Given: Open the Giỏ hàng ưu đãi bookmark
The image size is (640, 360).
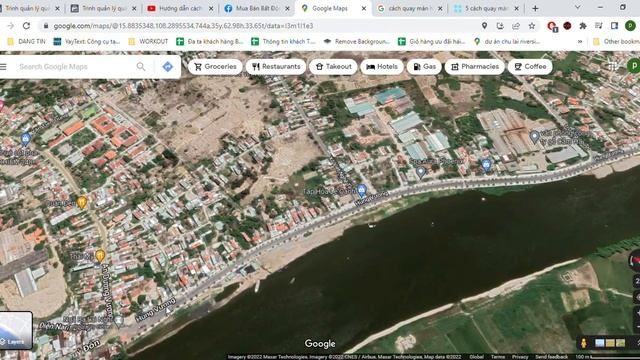Looking at the screenshot, I should coord(431,41).
